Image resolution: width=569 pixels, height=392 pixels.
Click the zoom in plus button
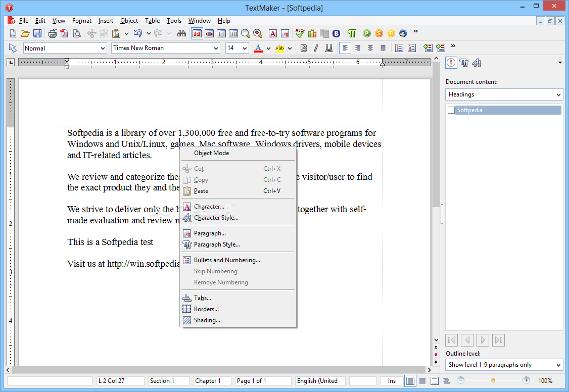[526, 380]
